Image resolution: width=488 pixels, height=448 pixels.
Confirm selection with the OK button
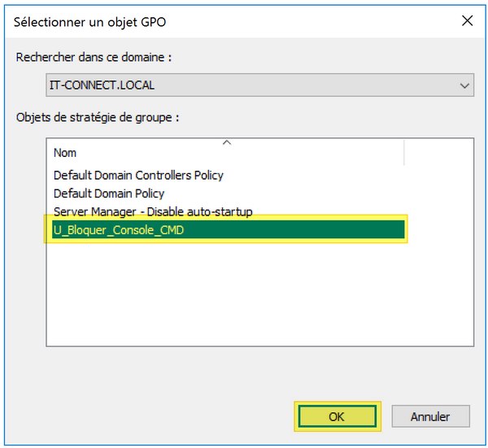[x=337, y=416]
